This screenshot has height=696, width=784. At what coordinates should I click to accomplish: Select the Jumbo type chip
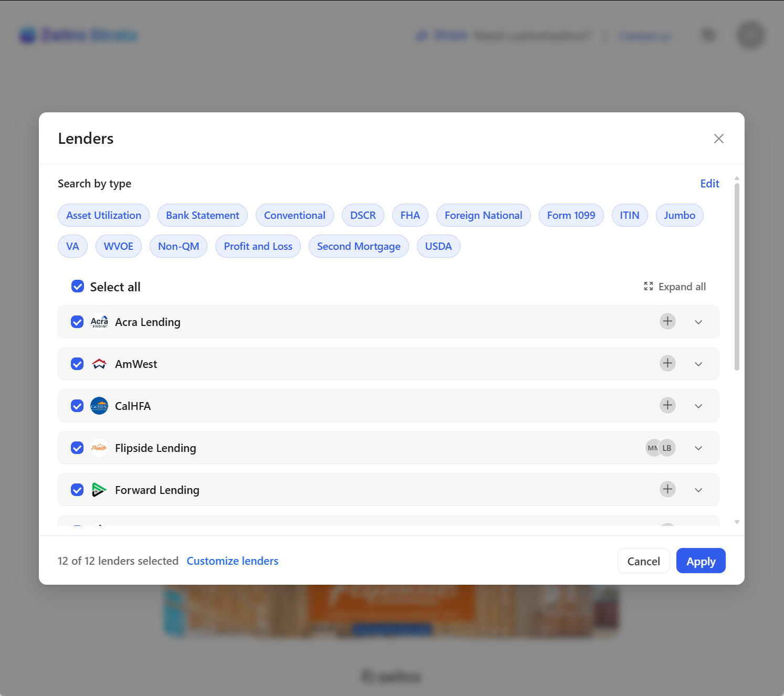pyautogui.click(x=680, y=215)
